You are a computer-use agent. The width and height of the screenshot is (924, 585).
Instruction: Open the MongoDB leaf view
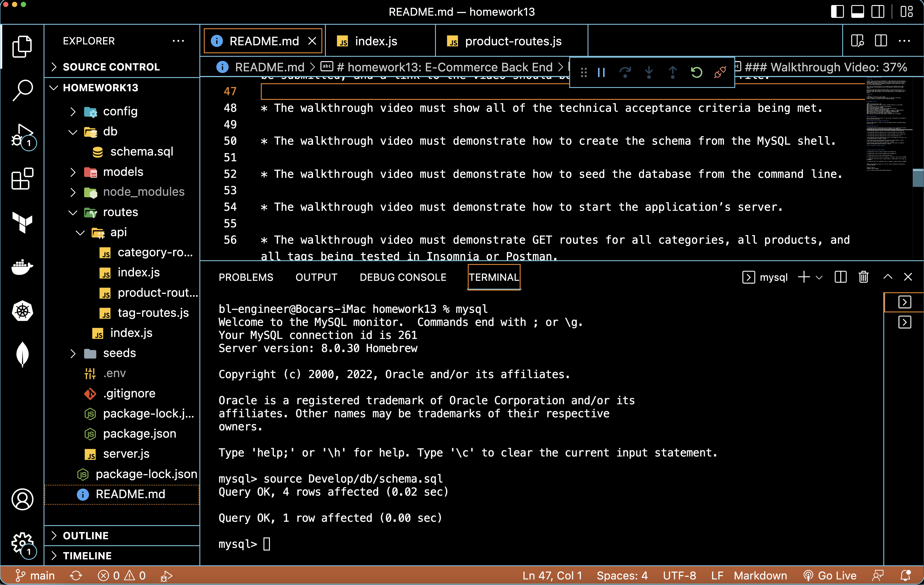pyautogui.click(x=22, y=354)
